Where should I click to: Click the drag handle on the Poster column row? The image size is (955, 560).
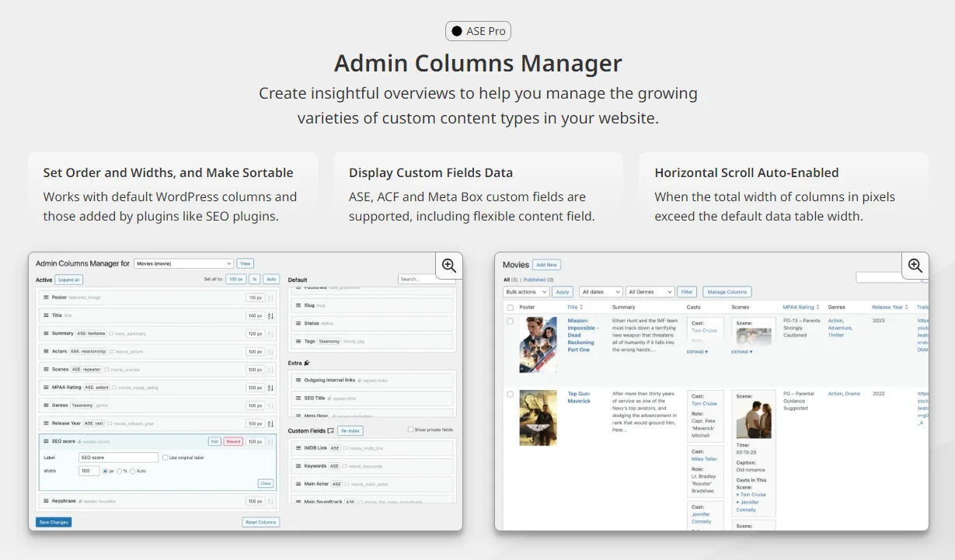46,297
